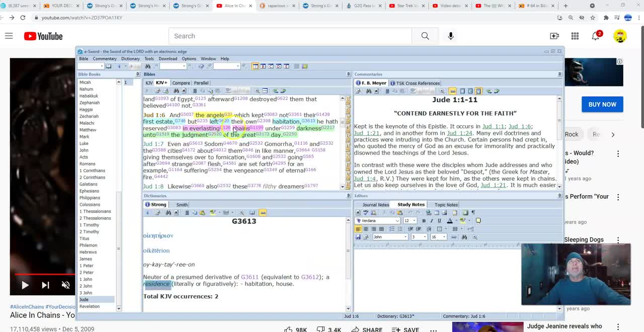Toggle center alignment in Editors toolbar
The height and width of the screenshot is (332, 644).
click(x=366, y=229)
